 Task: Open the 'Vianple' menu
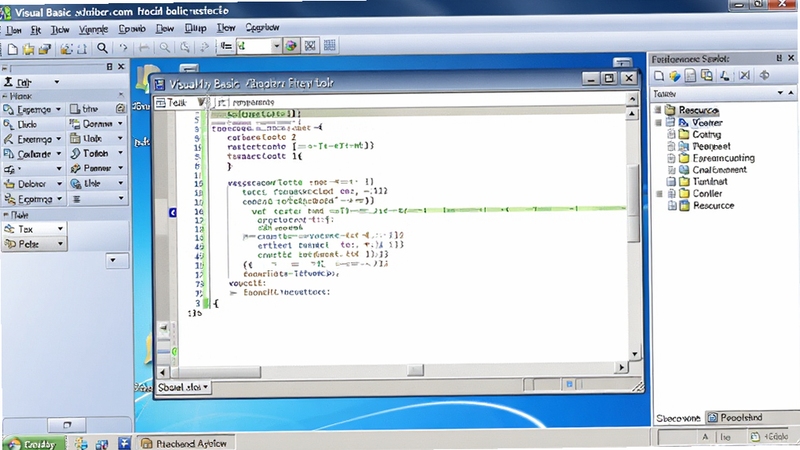click(x=93, y=30)
